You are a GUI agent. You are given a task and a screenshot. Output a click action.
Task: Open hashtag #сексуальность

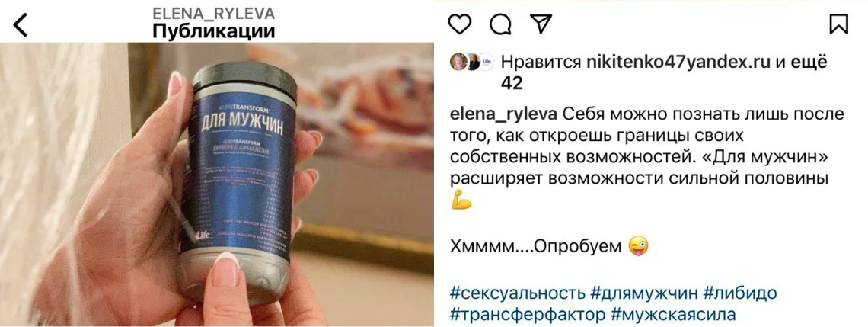click(x=518, y=293)
